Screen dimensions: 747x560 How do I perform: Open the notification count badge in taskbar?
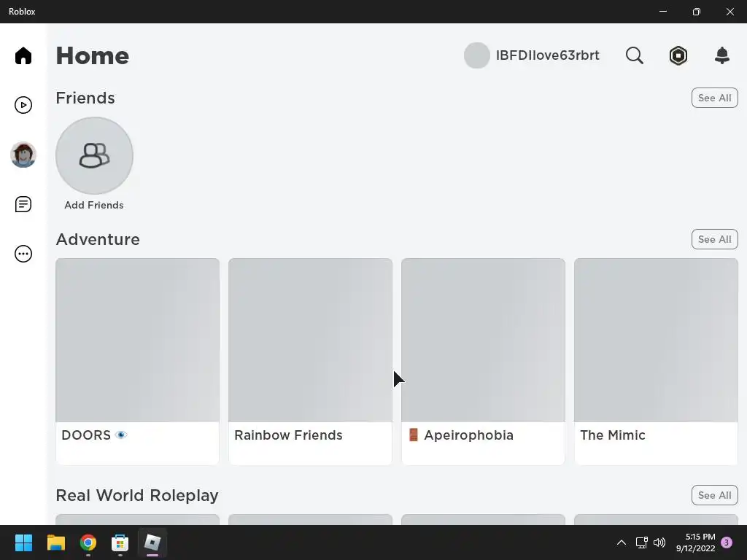[727, 542]
